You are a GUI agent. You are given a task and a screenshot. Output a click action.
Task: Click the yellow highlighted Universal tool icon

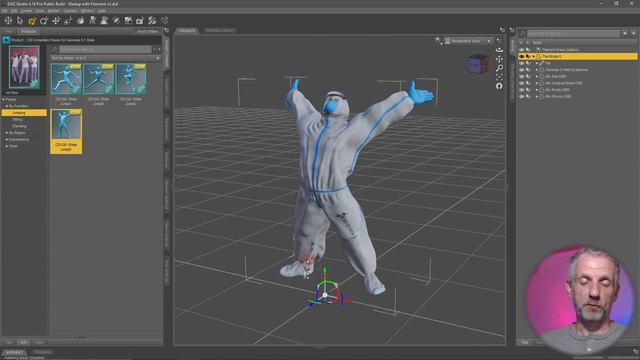(x=32, y=20)
